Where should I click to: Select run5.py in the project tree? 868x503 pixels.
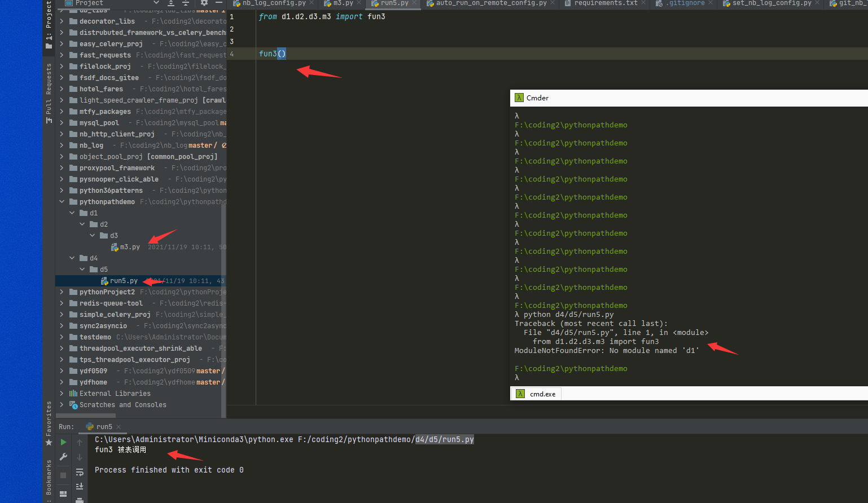(x=124, y=281)
